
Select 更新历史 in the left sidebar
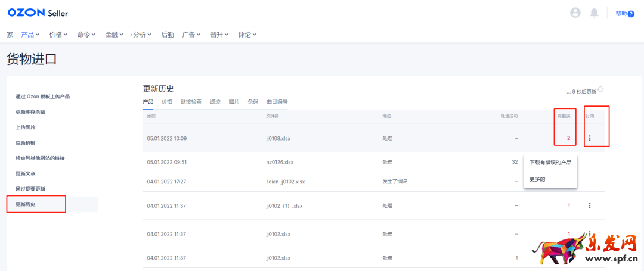[26, 204]
